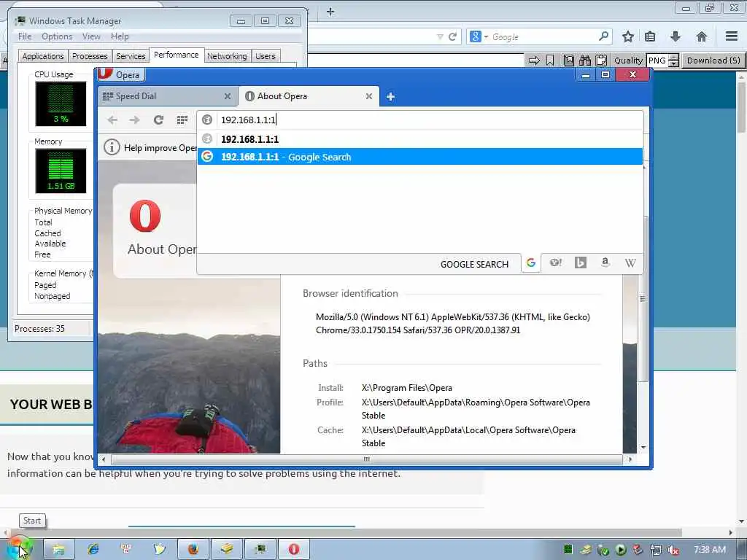Click Opera's forward navigation arrow
This screenshot has width=747, height=560.
click(x=135, y=120)
